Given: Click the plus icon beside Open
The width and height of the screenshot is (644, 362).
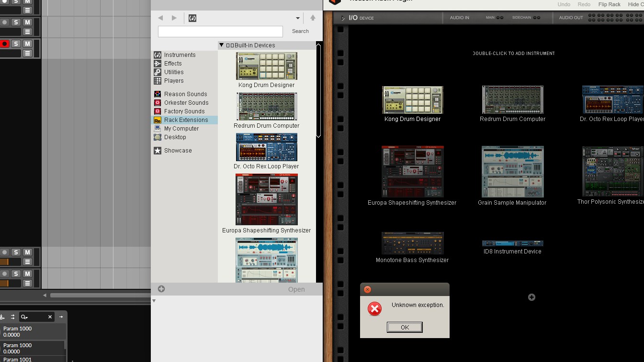Looking at the screenshot, I should click(161, 289).
